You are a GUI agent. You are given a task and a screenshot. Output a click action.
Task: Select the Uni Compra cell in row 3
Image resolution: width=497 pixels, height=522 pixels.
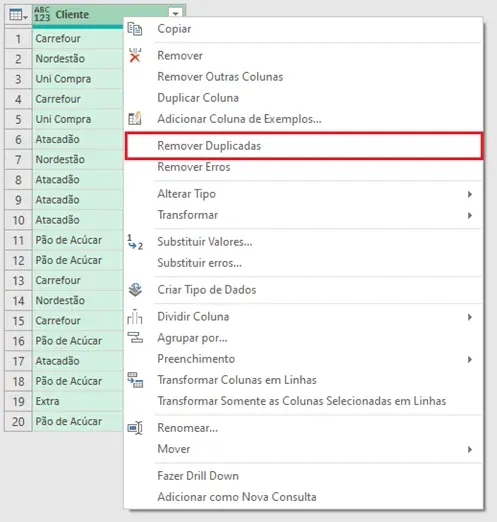78,79
